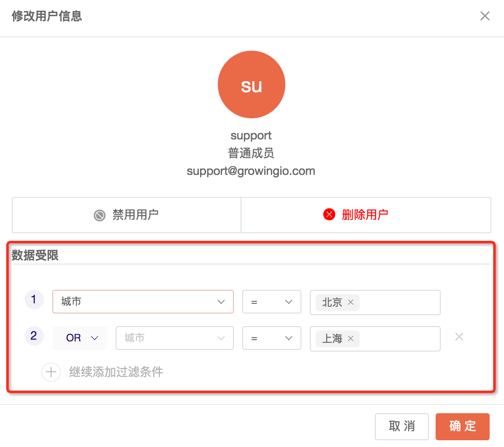
Task: Click the 取消 button
Action: point(401,426)
